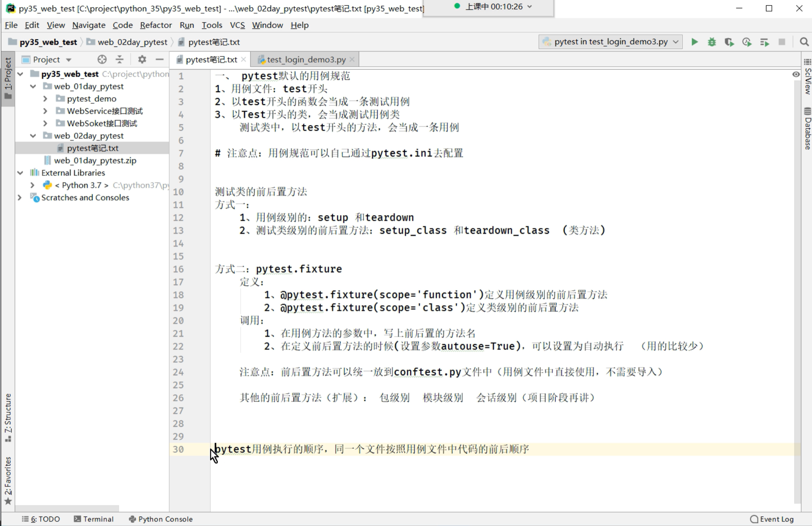Open Search Everywhere magnifier icon

pos(804,42)
